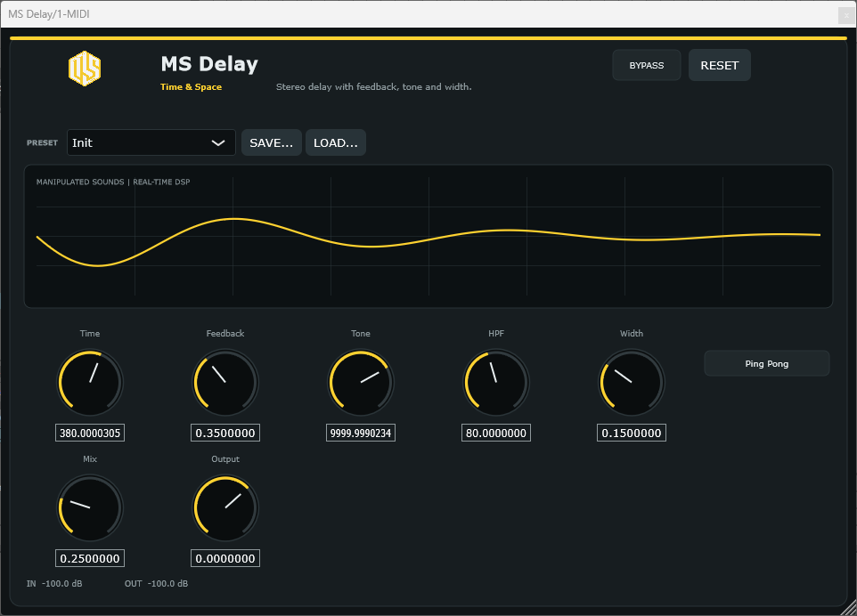The image size is (857, 616).
Task: Click the 'Stereo delay with feedback' description text
Action: [374, 87]
